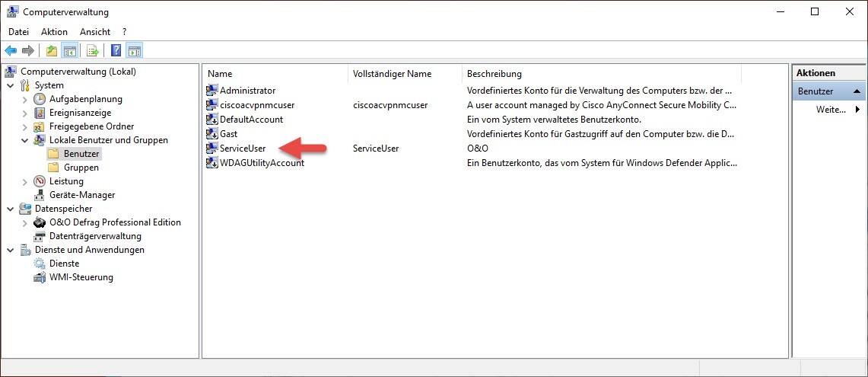Image resolution: width=868 pixels, height=377 pixels.
Task: Open the Ansicht menu
Action: [95, 32]
